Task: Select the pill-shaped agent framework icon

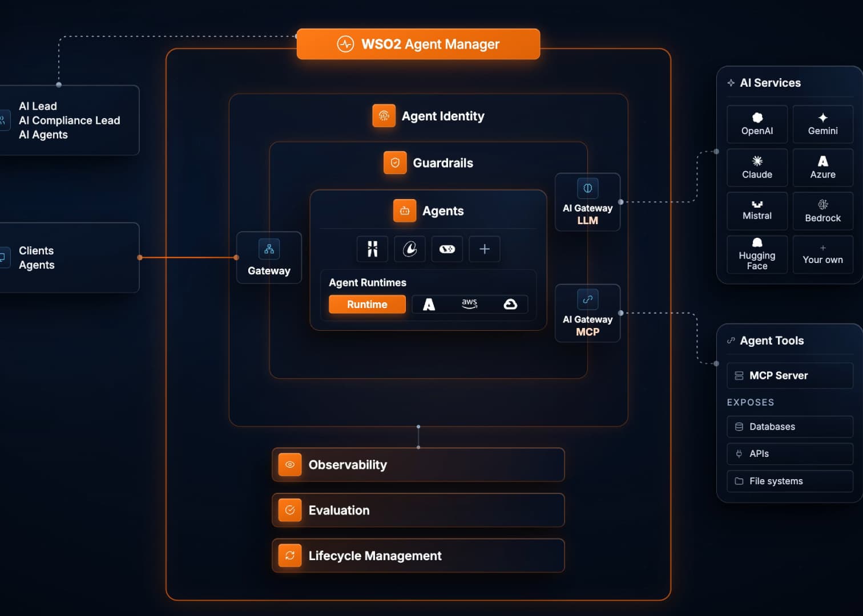Action: (x=447, y=249)
